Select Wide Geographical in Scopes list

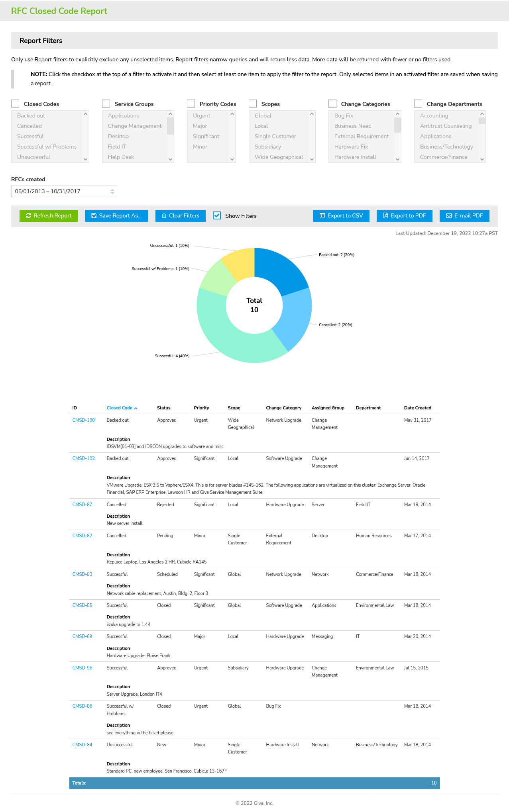pos(279,157)
